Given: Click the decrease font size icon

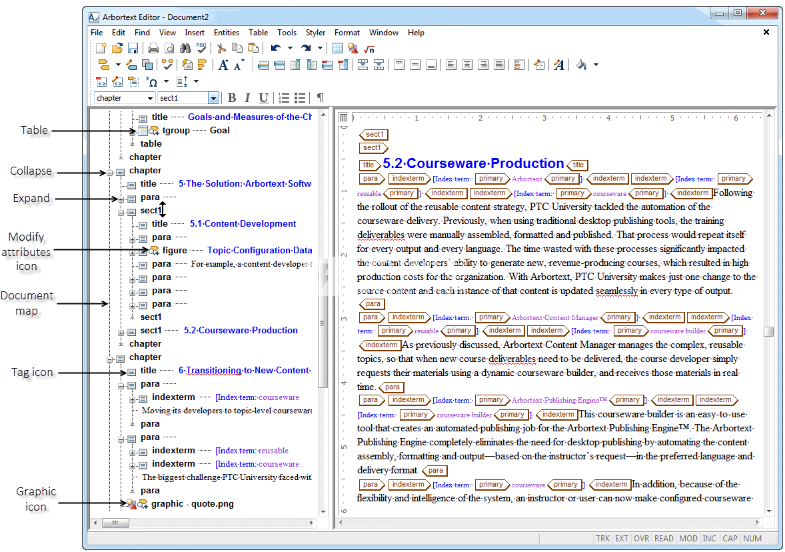Looking at the screenshot, I should coord(239,65).
